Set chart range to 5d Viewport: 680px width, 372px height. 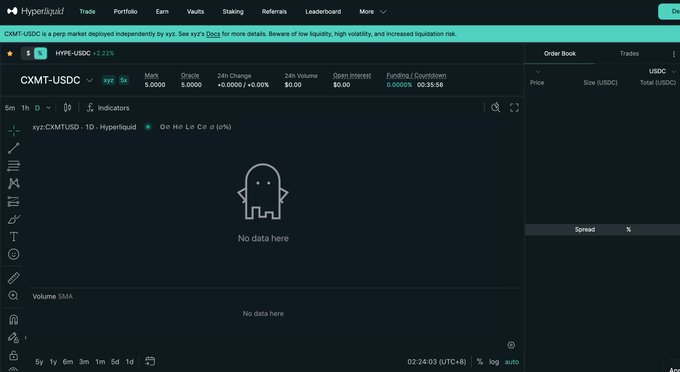point(115,362)
